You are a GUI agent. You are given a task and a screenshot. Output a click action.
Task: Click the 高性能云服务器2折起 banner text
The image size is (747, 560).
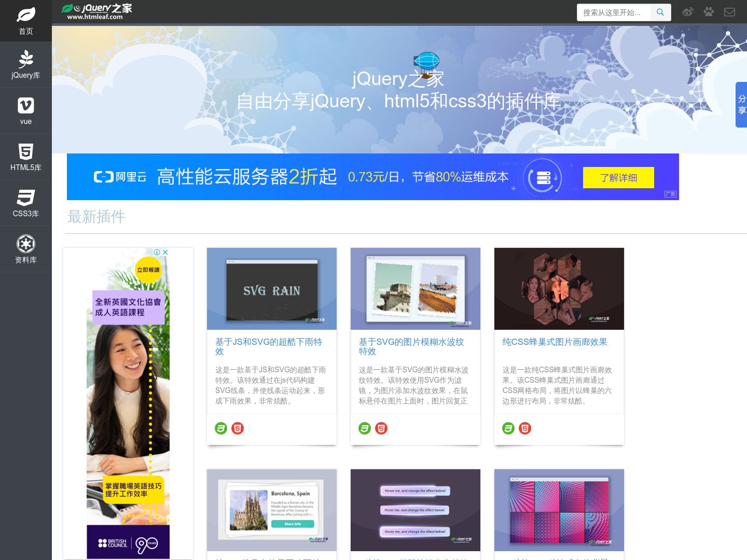[x=247, y=177]
